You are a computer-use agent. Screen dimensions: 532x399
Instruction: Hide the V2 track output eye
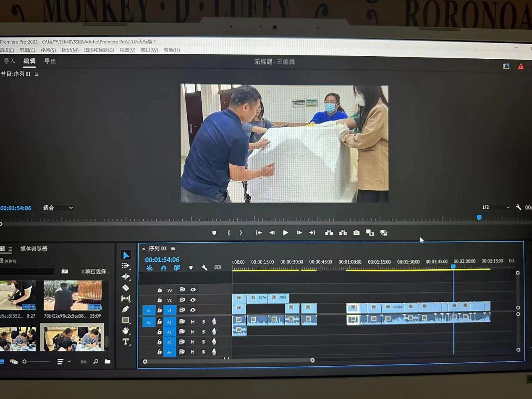(x=193, y=300)
